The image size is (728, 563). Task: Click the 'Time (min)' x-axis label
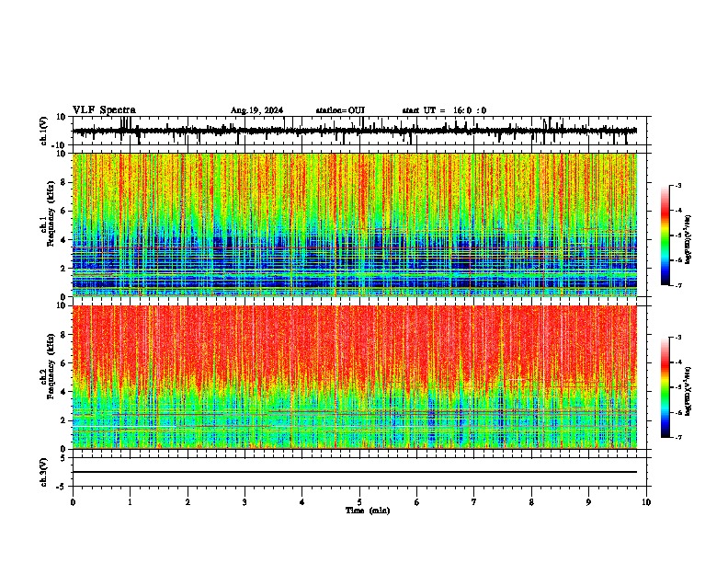coord(368,511)
